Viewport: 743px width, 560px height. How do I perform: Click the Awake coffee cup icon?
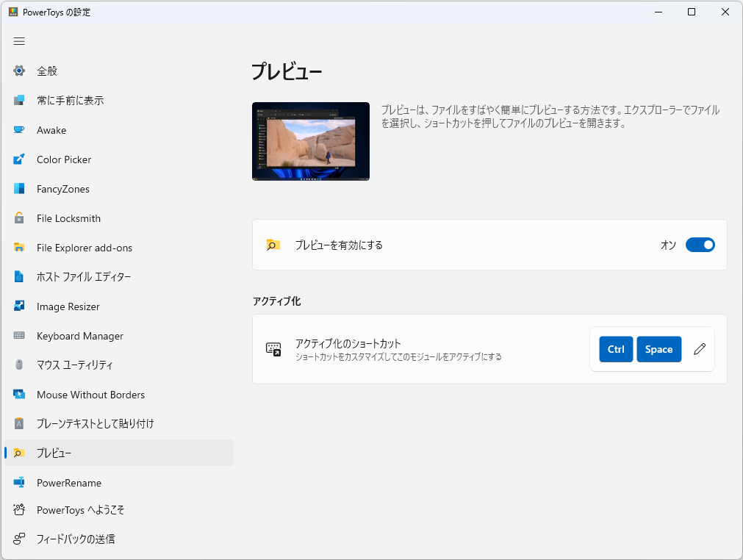click(x=18, y=130)
